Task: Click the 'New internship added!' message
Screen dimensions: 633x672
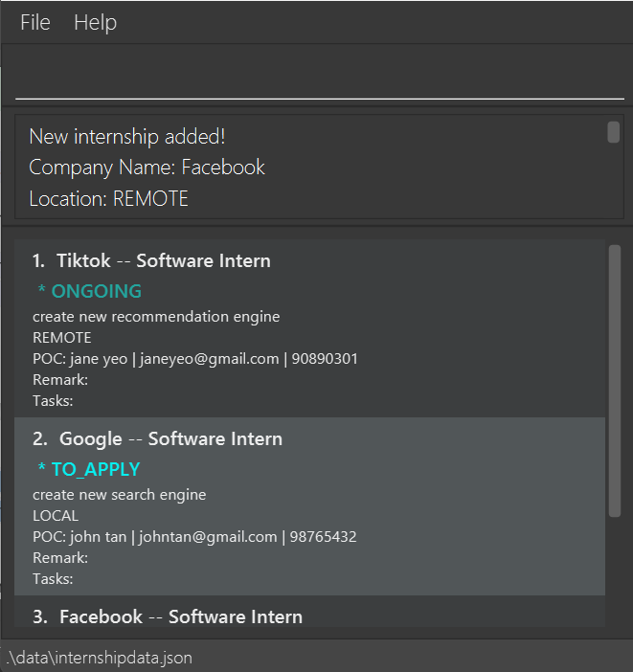Action: coord(127,137)
